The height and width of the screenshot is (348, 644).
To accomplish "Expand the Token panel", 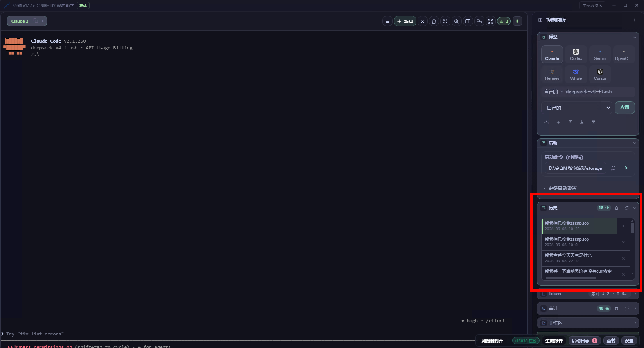I will [588, 294].
